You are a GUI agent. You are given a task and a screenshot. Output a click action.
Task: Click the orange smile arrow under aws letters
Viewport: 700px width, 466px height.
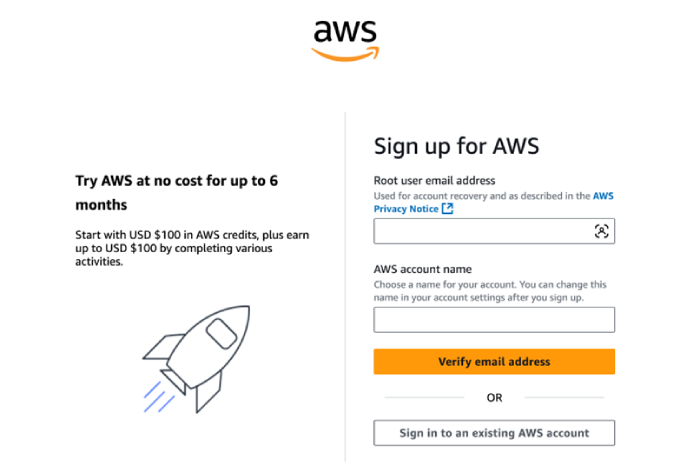[x=346, y=53]
